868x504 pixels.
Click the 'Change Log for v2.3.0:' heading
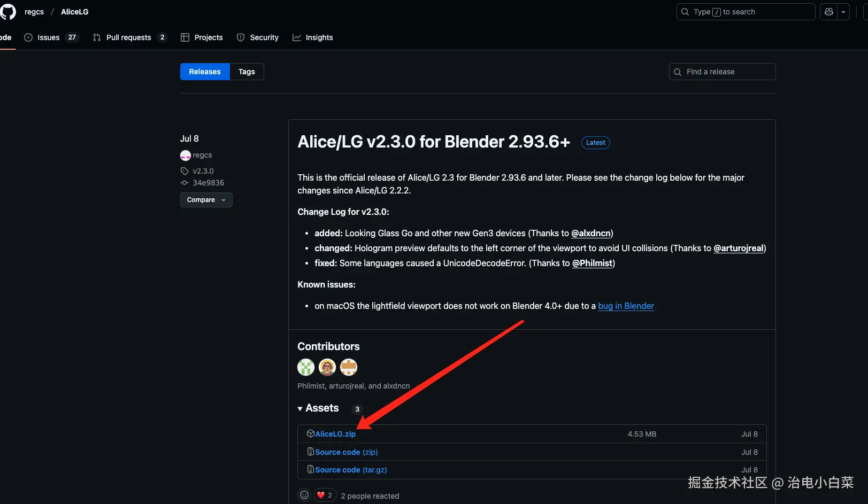[343, 212]
